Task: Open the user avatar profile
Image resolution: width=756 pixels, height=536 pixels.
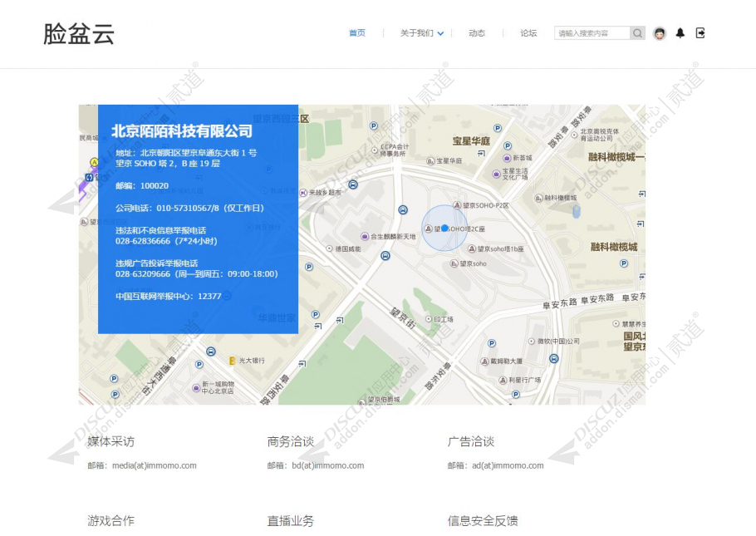Action: [x=660, y=32]
